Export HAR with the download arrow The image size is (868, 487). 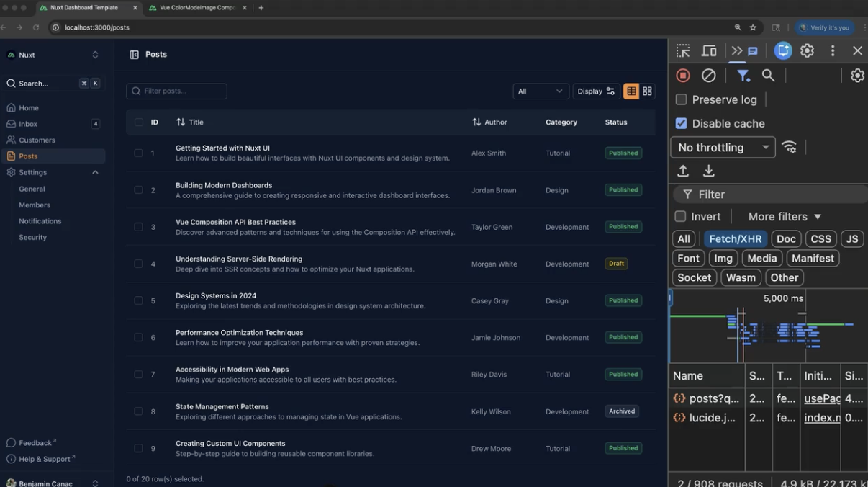[709, 171]
